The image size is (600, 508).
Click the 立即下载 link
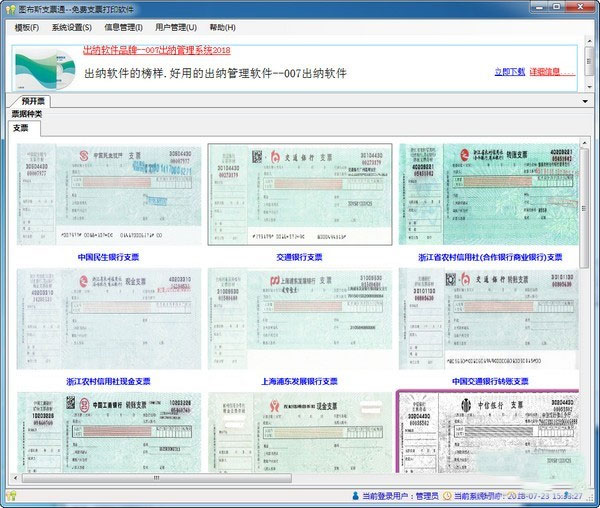point(510,72)
